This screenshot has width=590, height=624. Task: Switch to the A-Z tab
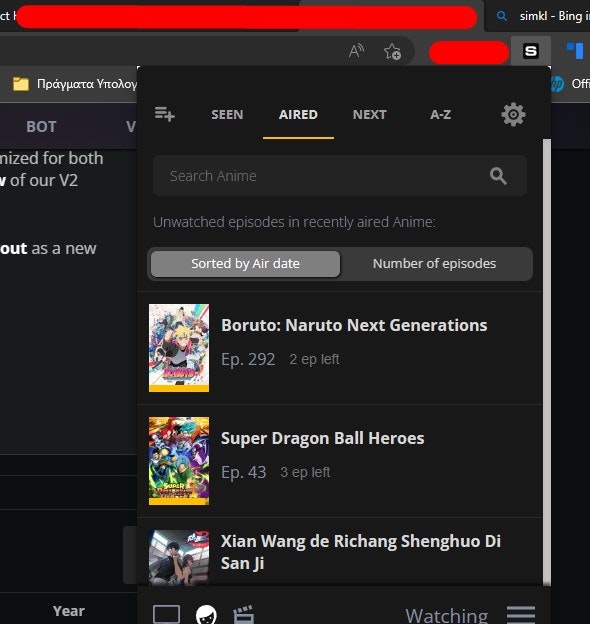tap(440, 115)
